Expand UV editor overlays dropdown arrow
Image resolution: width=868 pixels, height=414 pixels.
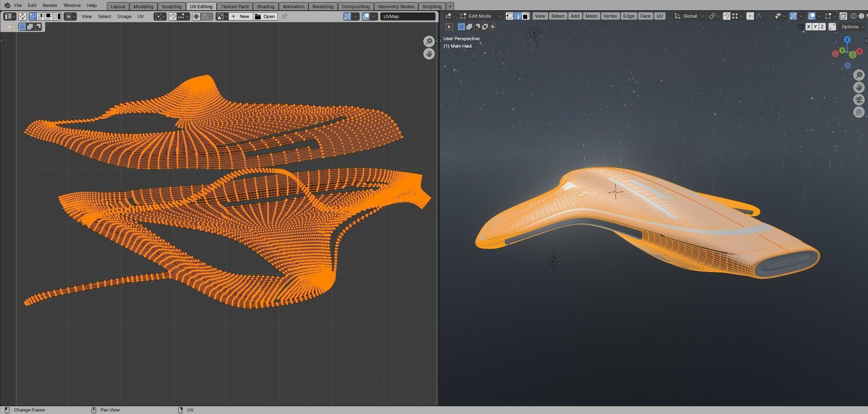374,16
